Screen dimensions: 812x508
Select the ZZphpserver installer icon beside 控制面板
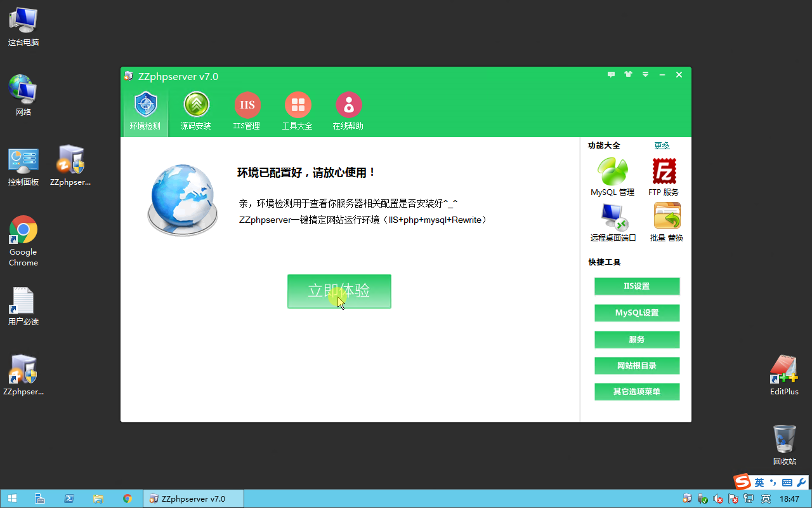click(70, 166)
